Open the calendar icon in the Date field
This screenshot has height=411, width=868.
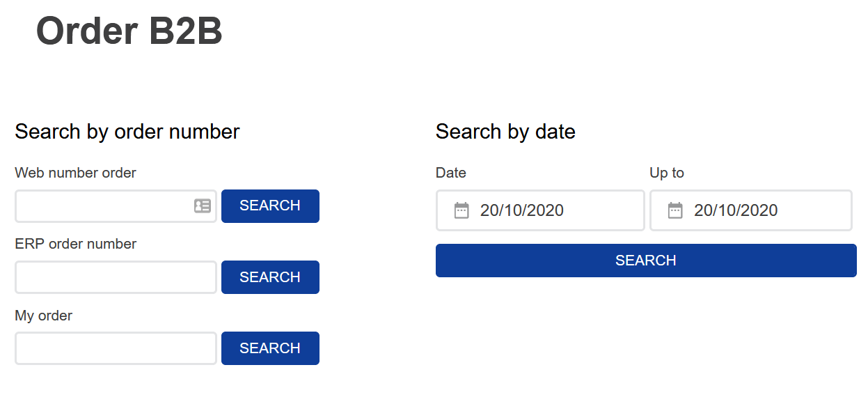461,210
